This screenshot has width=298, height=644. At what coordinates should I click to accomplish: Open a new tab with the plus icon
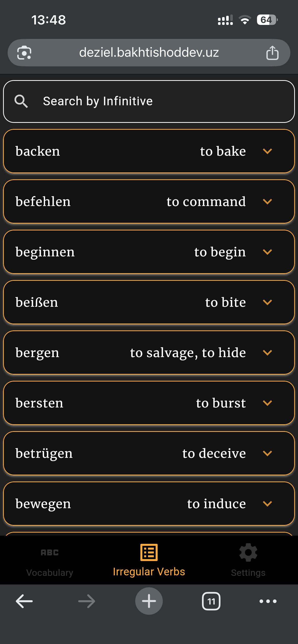pos(149,601)
